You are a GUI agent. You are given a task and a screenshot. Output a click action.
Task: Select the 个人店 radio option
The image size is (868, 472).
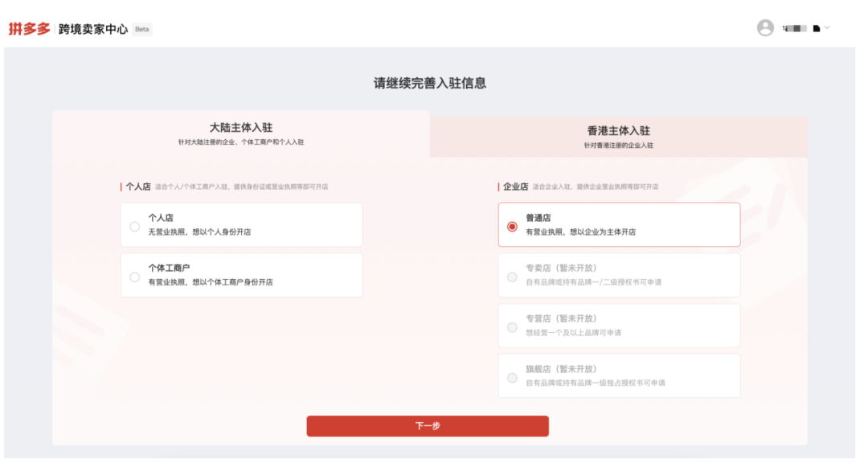(135, 226)
